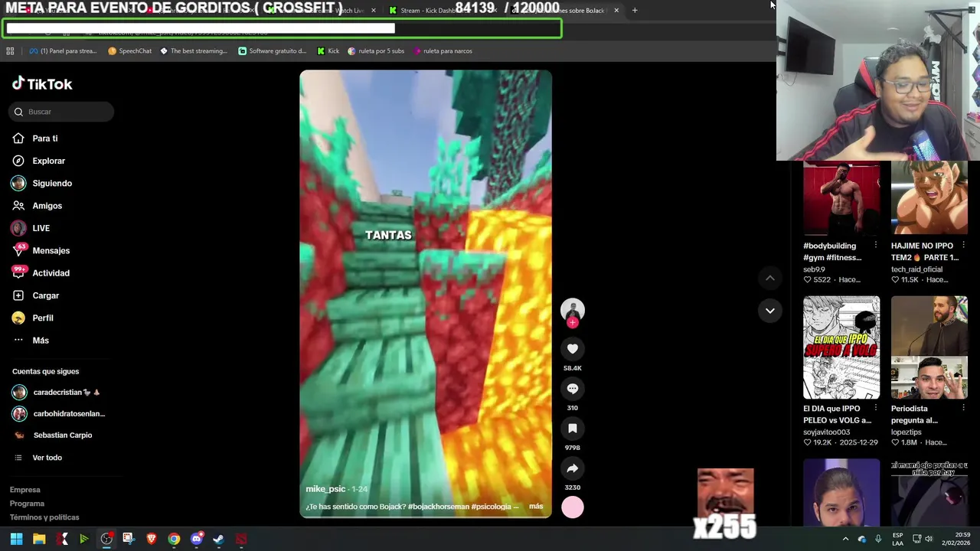This screenshot has height=551, width=980.
Task: Open ruleta para narcos bookmark
Action: click(442, 51)
